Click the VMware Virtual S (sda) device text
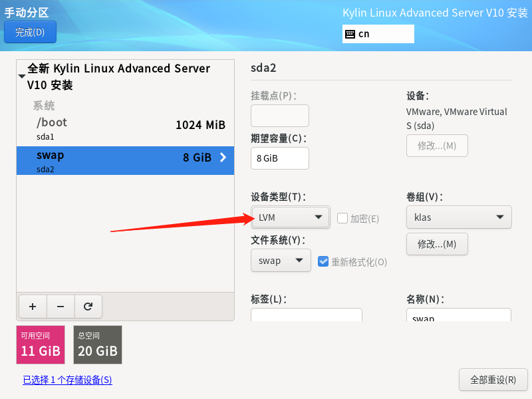Viewport: 532px width, 399px height. tap(457, 118)
